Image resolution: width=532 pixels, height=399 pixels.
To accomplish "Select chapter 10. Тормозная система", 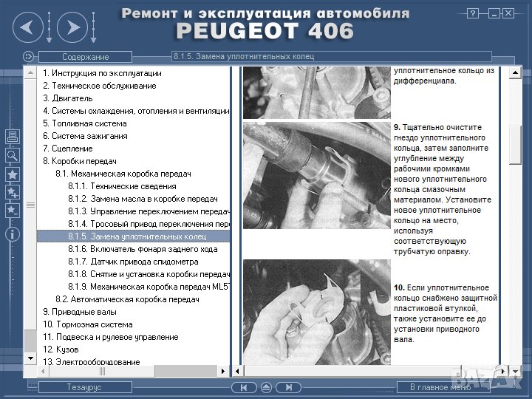I will pyautogui.click(x=88, y=324).
